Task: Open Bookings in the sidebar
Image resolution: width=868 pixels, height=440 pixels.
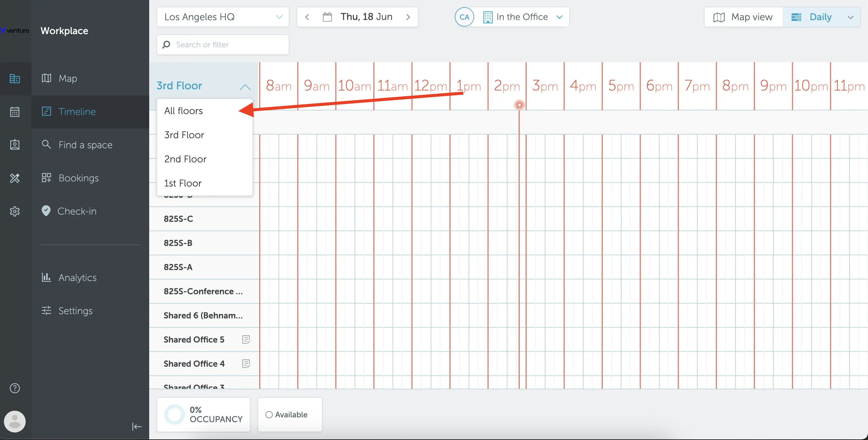Action: click(x=90, y=178)
